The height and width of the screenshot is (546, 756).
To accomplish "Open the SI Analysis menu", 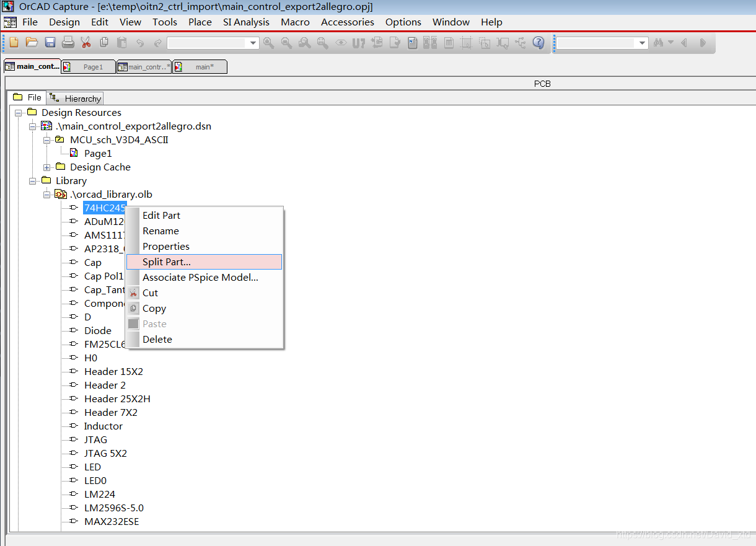I will (x=246, y=22).
